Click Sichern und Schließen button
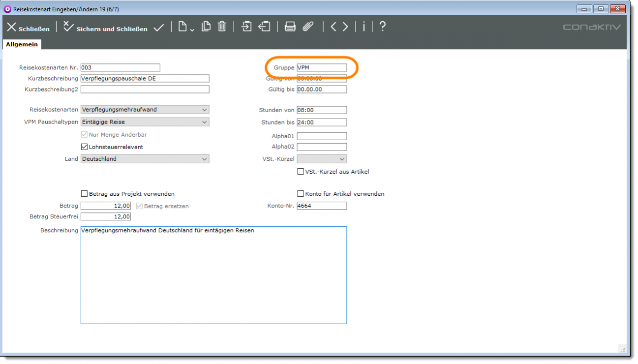This screenshot has height=364, width=638. (105, 28)
